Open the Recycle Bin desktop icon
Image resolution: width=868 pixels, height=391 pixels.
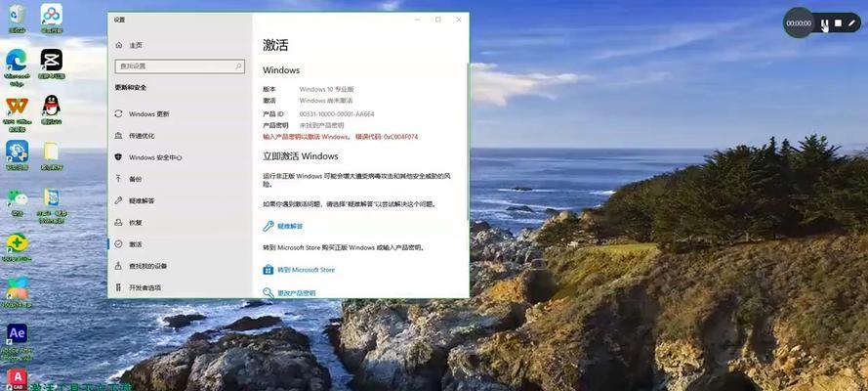[17, 19]
